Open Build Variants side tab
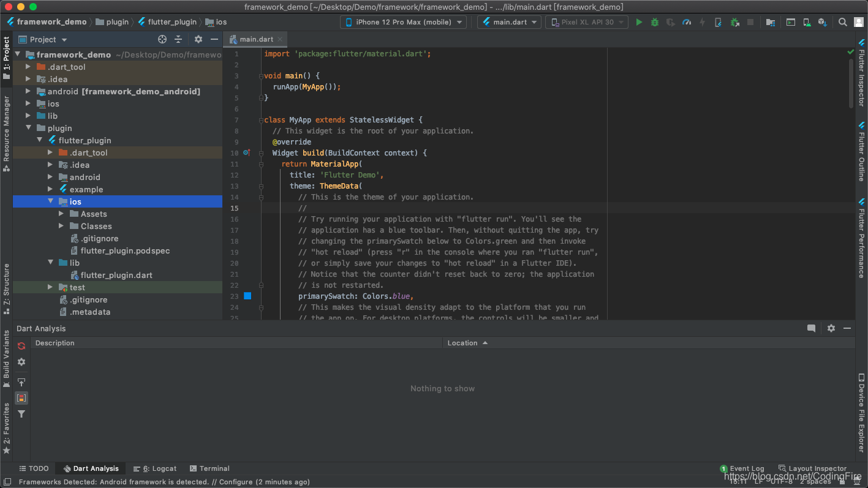868x488 pixels. coord(6,359)
